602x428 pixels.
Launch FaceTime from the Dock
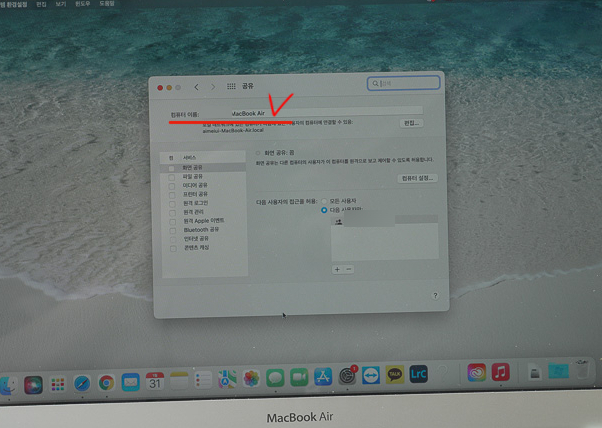tap(299, 377)
